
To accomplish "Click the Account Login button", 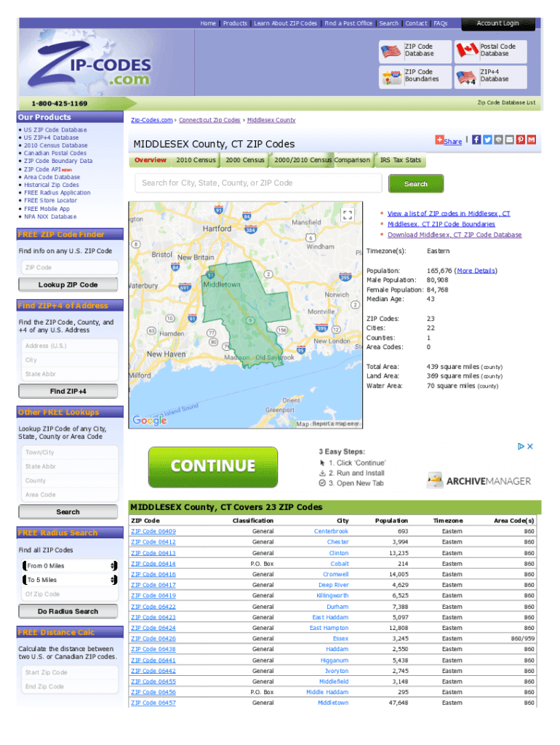I will point(498,24).
